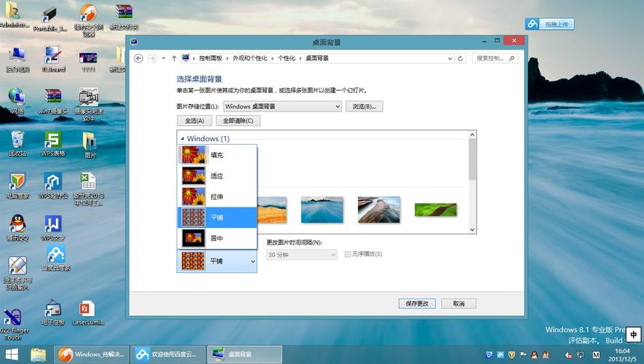This screenshot has height=364, width=644.
Task: Select the rocky shore wallpaper thumbnail
Action: [378, 210]
